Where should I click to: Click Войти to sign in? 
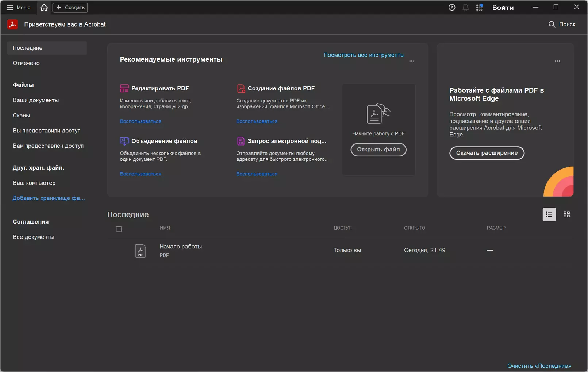coord(503,8)
